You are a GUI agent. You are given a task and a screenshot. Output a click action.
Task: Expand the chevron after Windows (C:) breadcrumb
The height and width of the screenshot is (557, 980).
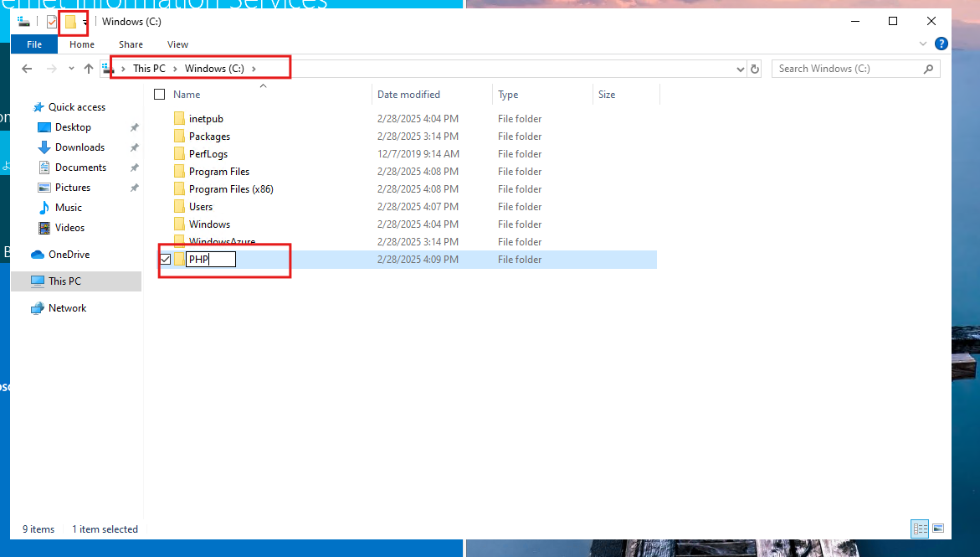pyautogui.click(x=254, y=69)
